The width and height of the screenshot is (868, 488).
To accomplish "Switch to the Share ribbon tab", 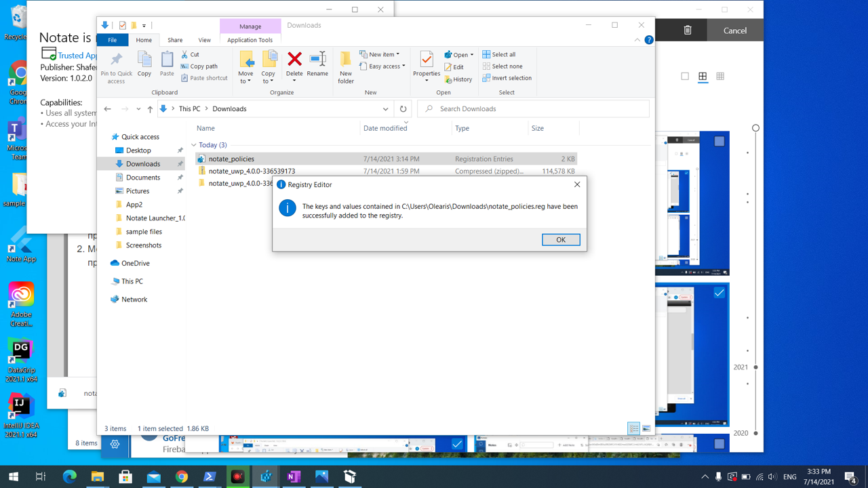I will pyautogui.click(x=175, y=40).
